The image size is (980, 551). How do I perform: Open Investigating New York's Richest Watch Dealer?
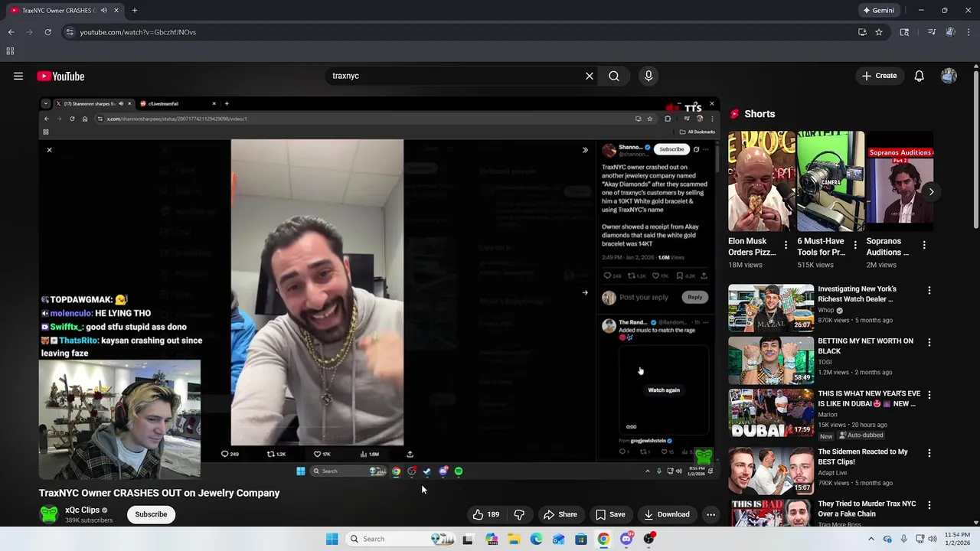[x=771, y=308]
